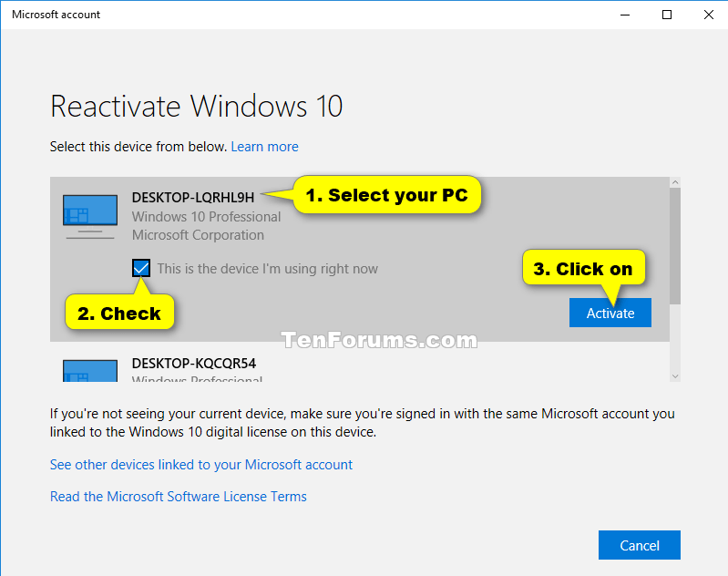Open 'See other devices linked' link
The width and height of the screenshot is (728, 576).
tap(201, 465)
